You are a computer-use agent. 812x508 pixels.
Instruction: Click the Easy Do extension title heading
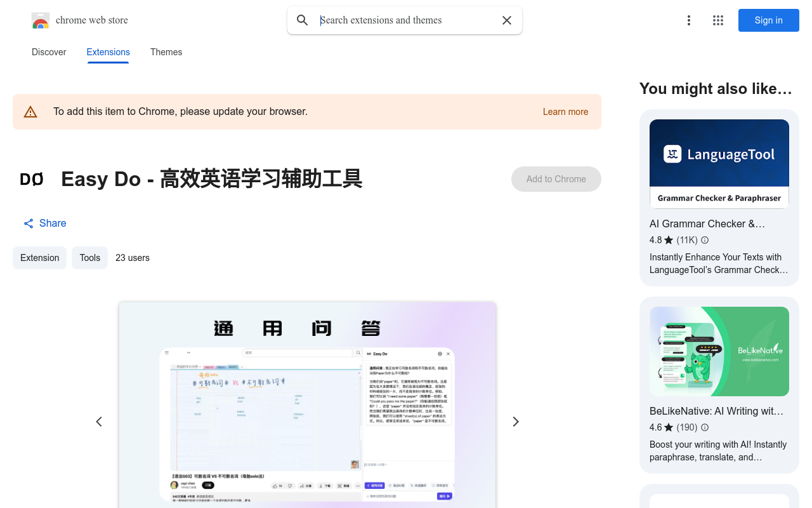coord(212,179)
